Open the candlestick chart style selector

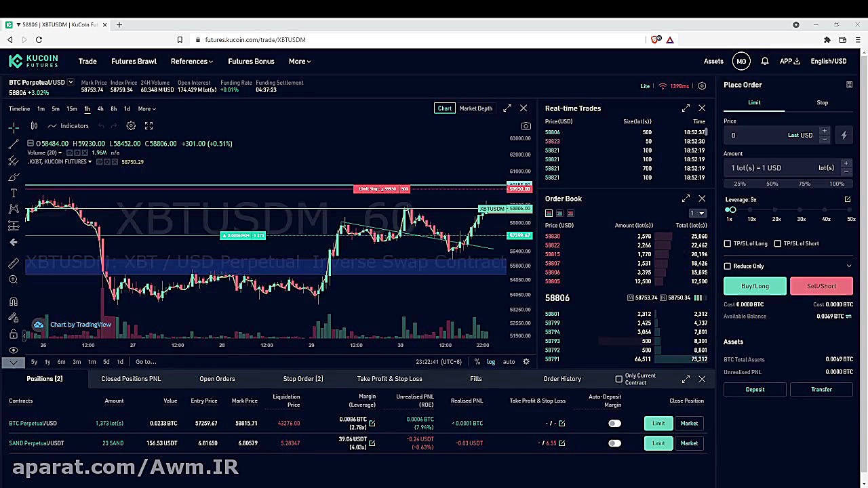click(34, 125)
